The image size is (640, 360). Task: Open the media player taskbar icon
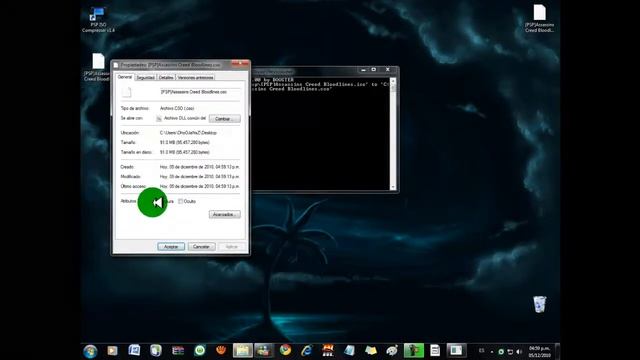[112, 351]
